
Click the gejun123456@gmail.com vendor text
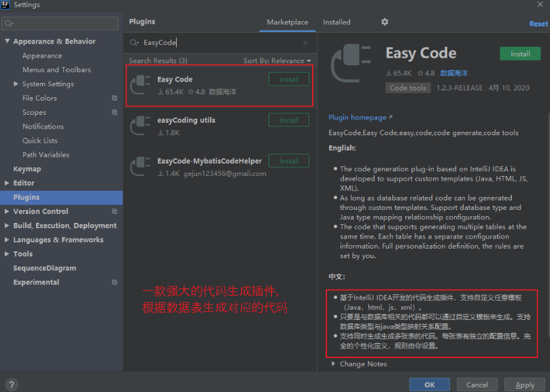coord(225,173)
